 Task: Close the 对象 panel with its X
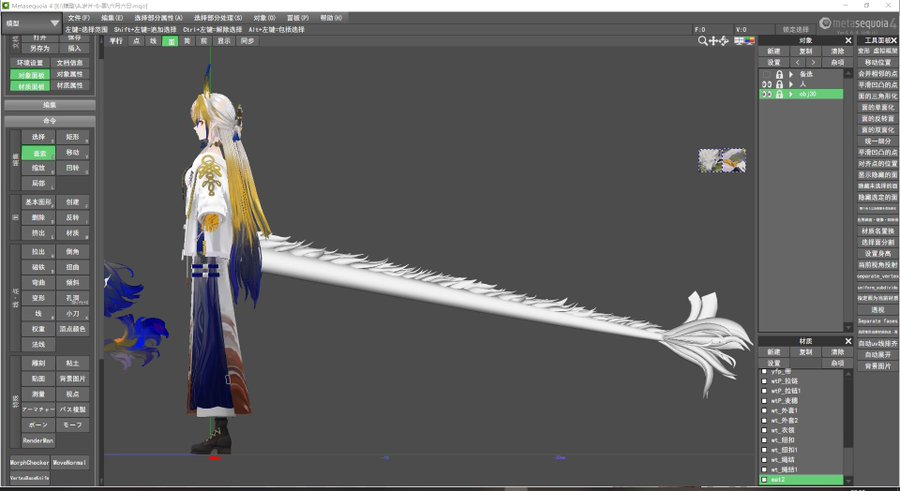[848, 41]
